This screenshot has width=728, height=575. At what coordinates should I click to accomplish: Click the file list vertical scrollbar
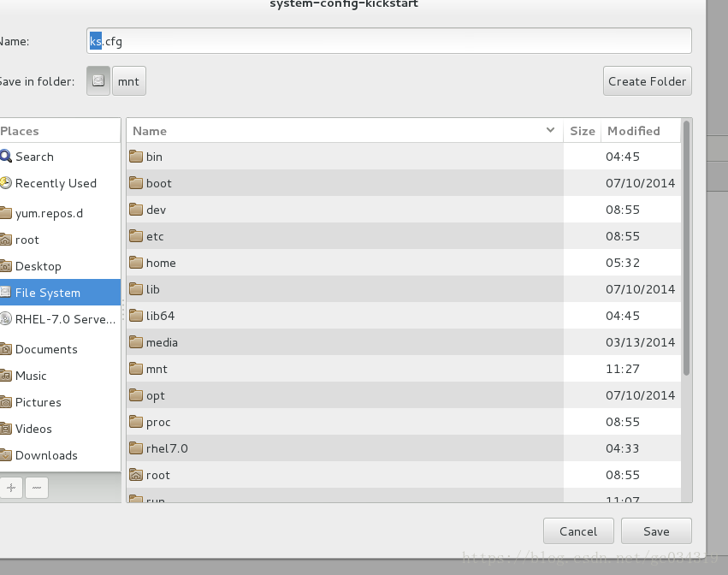coord(687,247)
